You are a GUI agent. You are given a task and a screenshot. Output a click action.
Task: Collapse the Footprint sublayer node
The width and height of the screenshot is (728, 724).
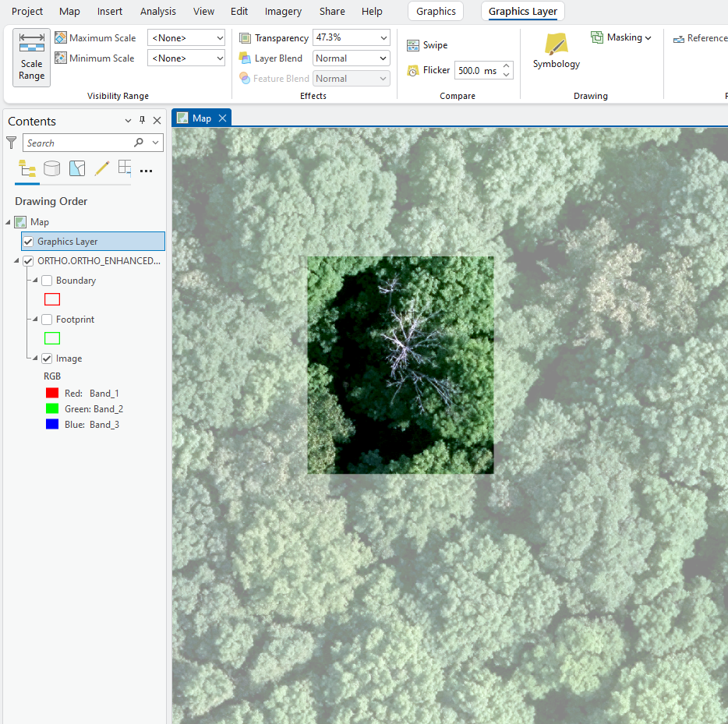(35, 320)
